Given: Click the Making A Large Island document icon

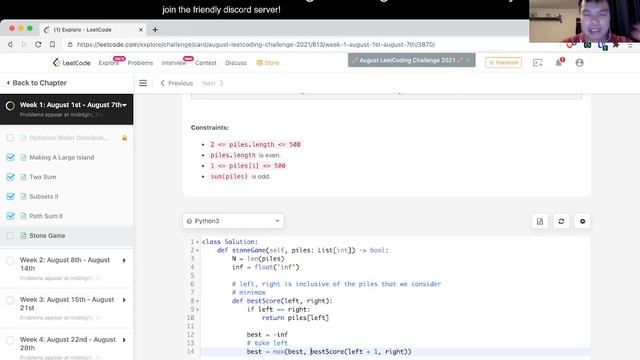Looking at the screenshot, I should 23,158.
